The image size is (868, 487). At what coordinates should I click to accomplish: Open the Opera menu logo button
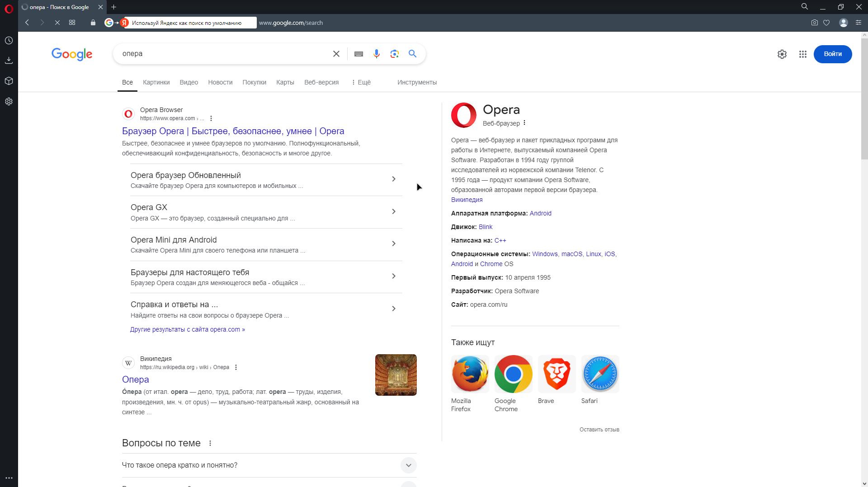(9, 9)
